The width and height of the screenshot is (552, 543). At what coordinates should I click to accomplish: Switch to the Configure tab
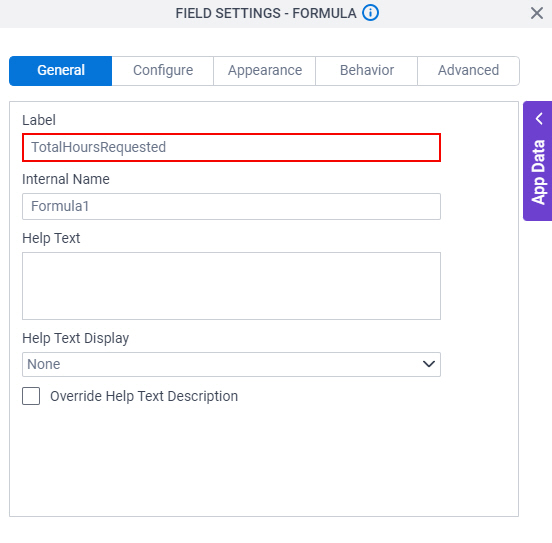163,70
